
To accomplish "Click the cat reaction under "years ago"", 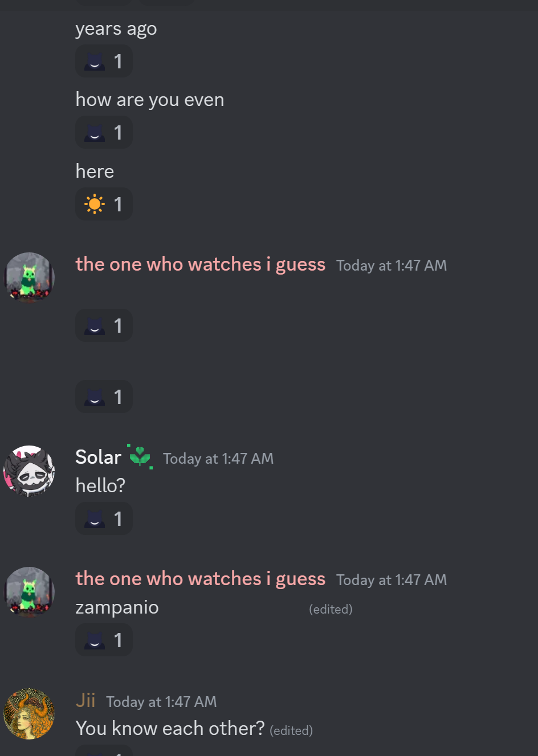I will (104, 61).
